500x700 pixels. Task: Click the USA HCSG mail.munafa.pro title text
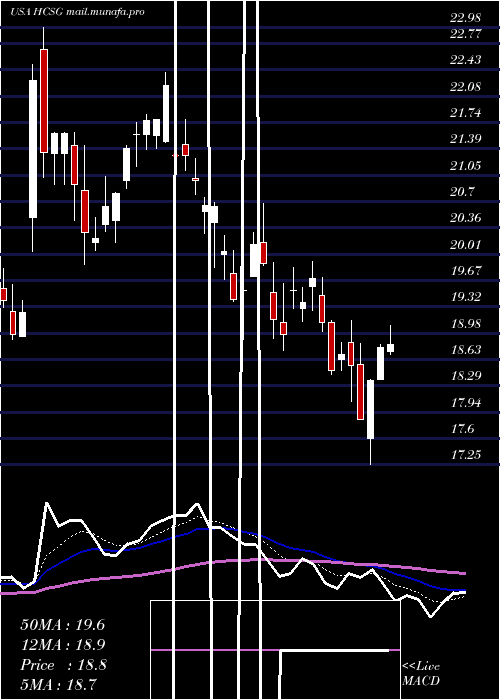click(x=77, y=12)
